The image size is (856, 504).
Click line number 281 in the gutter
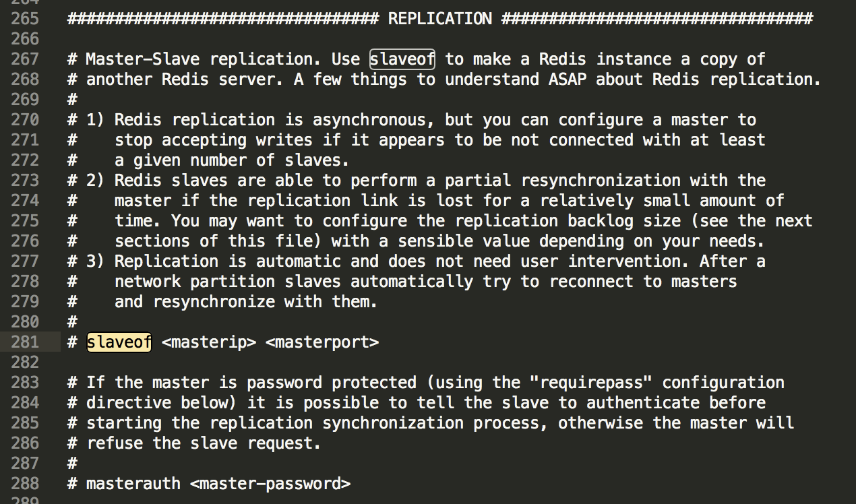point(25,342)
